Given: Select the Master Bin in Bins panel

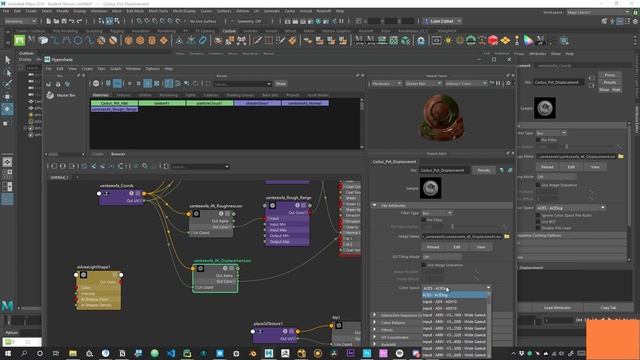Looking at the screenshot, I should point(61,95).
